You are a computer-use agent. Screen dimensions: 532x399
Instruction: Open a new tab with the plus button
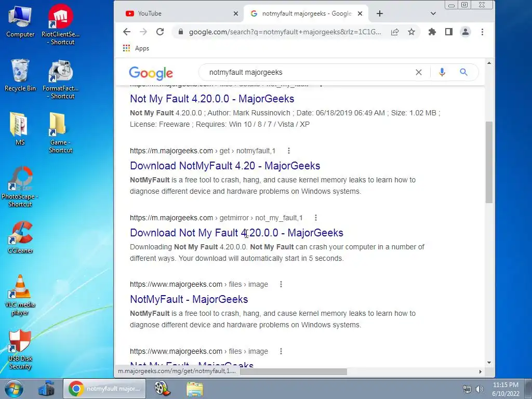(380, 14)
